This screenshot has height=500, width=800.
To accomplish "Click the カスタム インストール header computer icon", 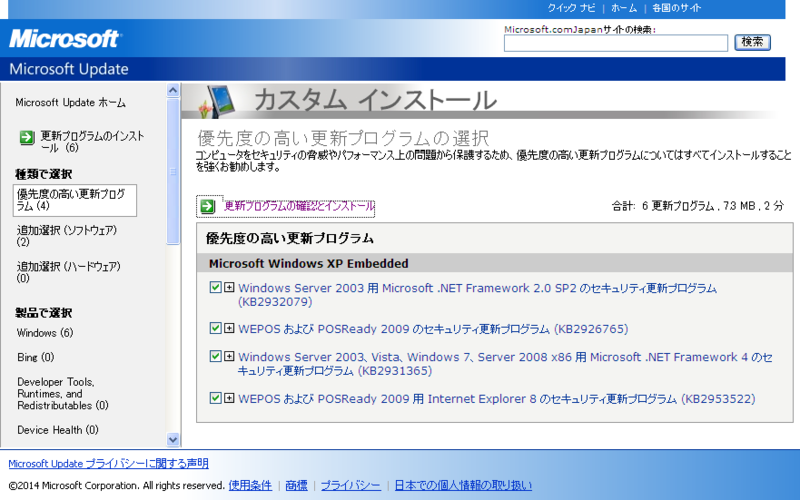I will pos(218,100).
